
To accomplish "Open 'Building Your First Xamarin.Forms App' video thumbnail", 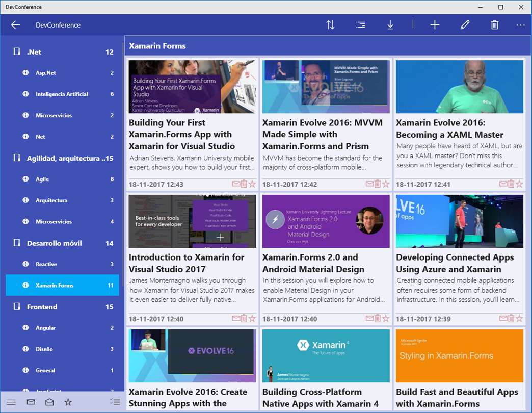I will tap(193, 87).
